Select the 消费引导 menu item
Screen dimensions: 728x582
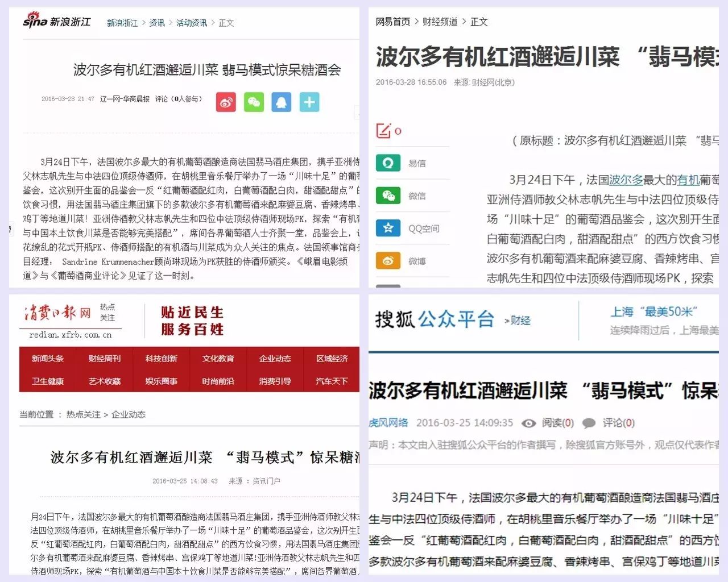(x=275, y=381)
